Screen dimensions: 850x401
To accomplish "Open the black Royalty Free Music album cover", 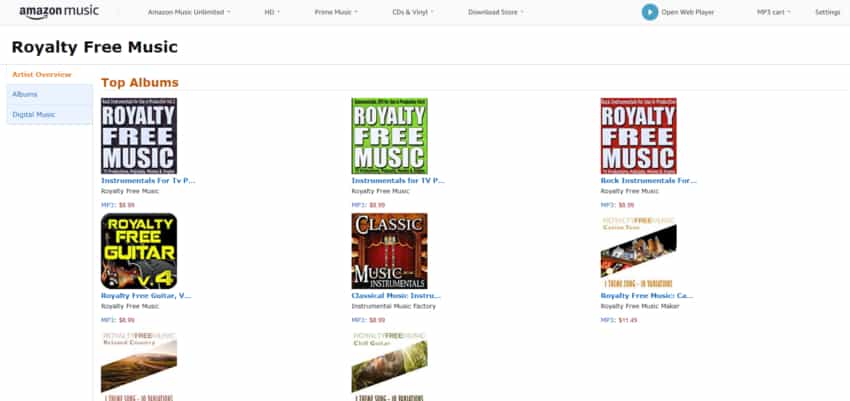I will 139,136.
